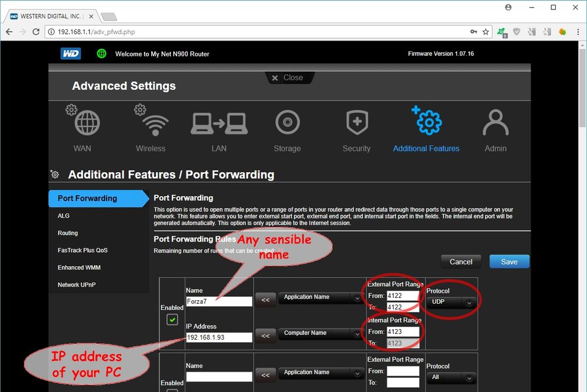This screenshot has width=587, height=392.
Task: Open the Protocol dropdown showing UDP
Action: (x=451, y=302)
